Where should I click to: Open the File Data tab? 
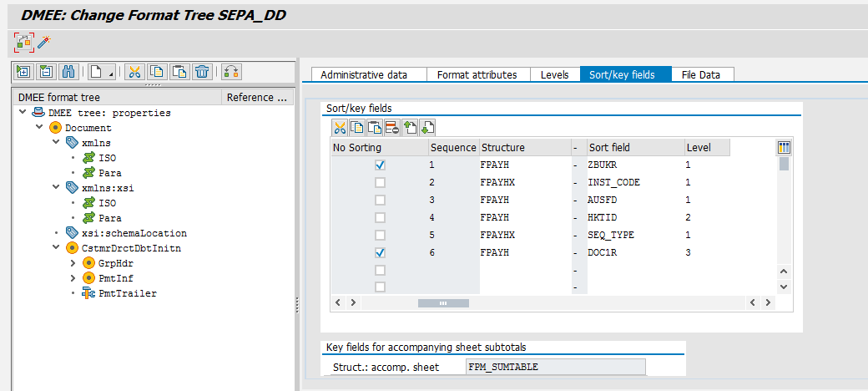(702, 74)
